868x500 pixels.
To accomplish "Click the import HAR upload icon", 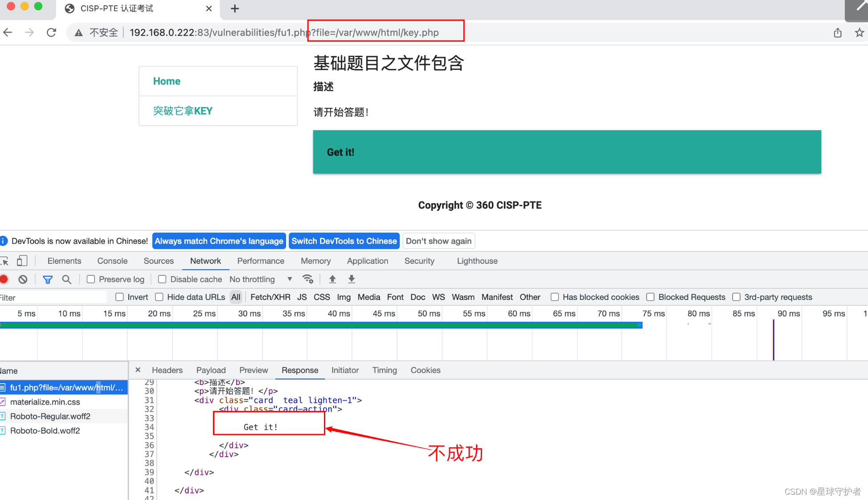I will (332, 279).
